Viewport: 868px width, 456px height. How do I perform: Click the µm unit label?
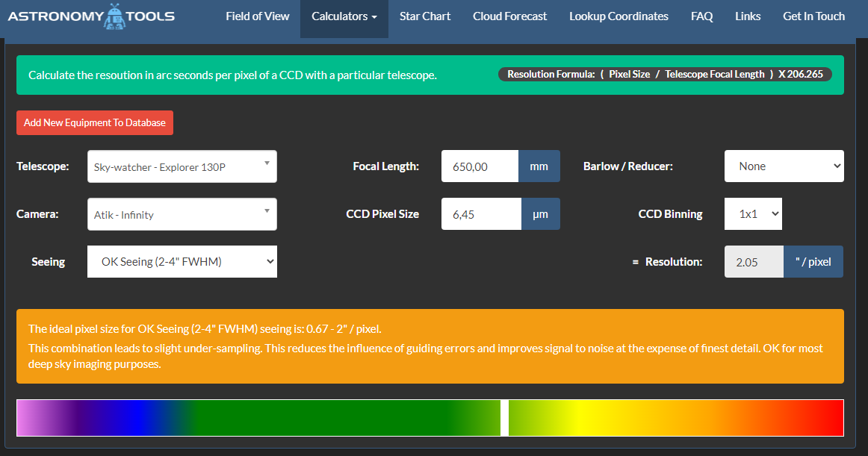click(x=541, y=213)
